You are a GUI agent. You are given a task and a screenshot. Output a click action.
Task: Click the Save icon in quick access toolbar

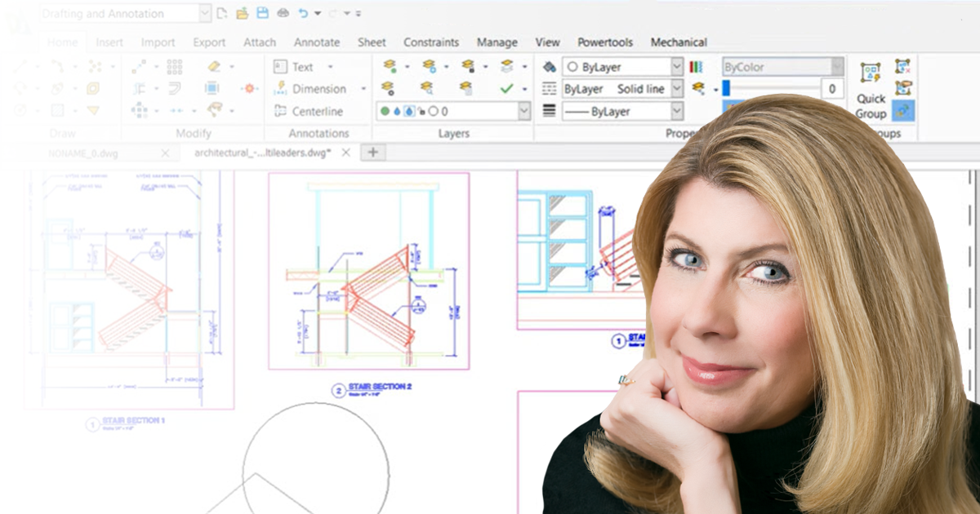click(262, 13)
